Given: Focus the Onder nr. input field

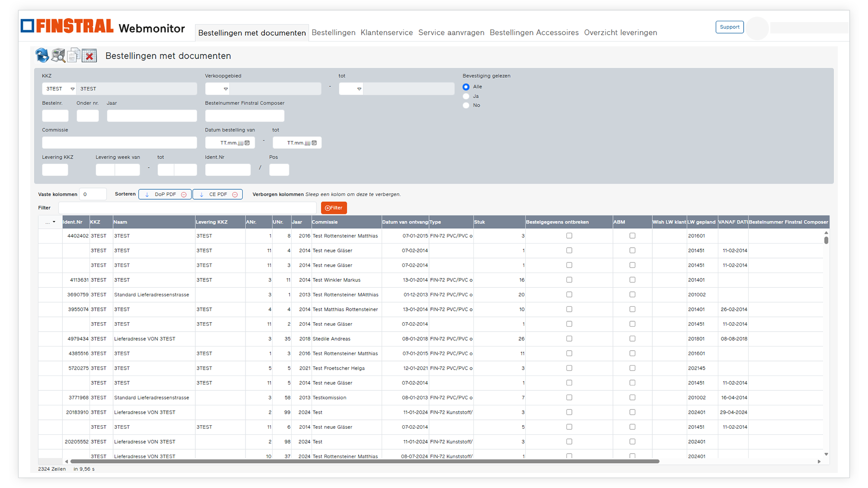Looking at the screenshot, I should click(x=88, y=116).
